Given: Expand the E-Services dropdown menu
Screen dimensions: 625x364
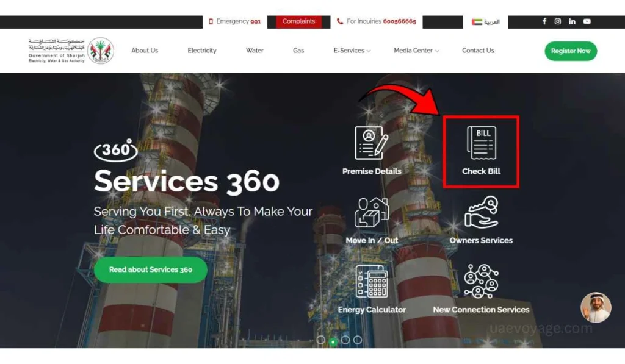Looking at the screenshot, I should [x=352, y=51].
